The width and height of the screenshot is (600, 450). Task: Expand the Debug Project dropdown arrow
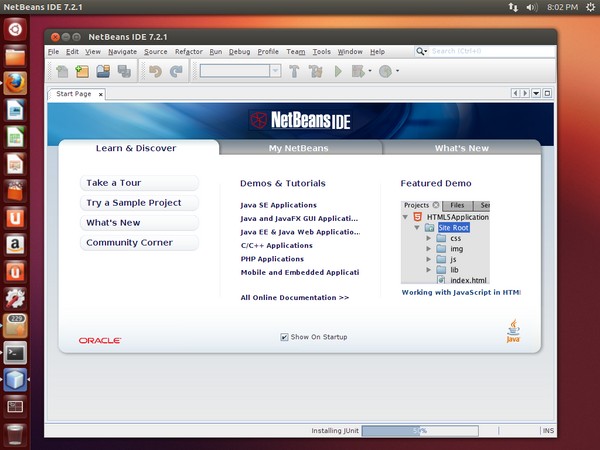point(370,71)
